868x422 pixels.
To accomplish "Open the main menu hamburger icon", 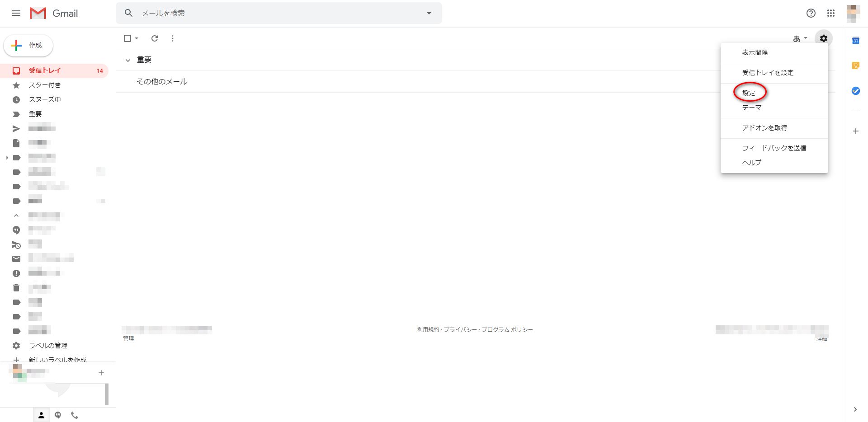I will [x=16, y=13].
